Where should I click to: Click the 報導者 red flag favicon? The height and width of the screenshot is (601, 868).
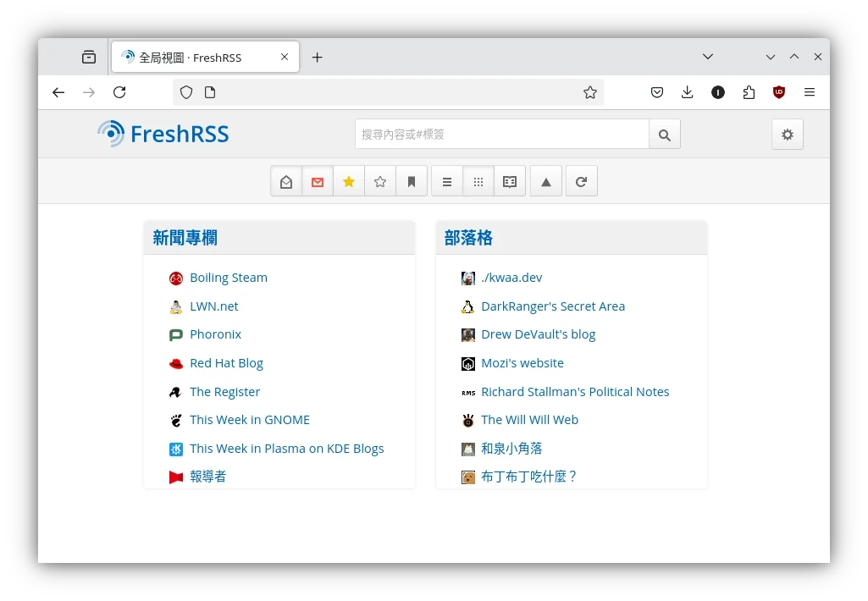coord(176,477)
